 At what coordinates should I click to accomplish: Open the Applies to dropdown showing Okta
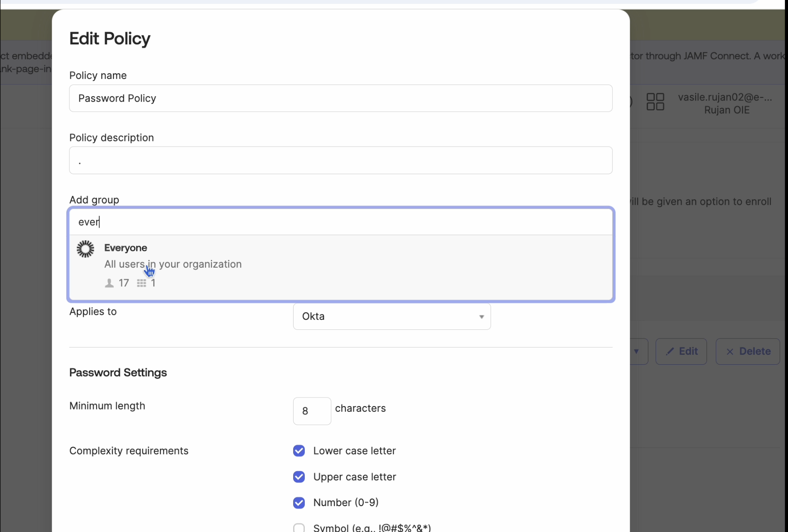click(391, 316)
